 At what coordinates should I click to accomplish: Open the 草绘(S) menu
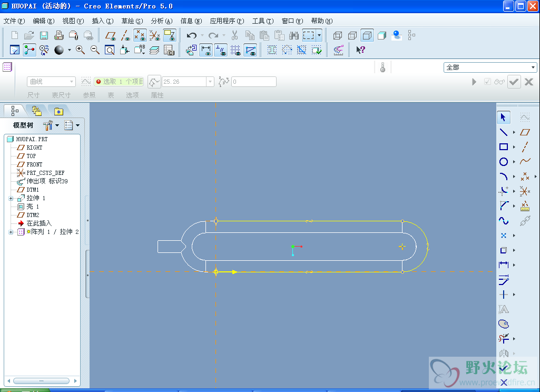pos(132,21)
